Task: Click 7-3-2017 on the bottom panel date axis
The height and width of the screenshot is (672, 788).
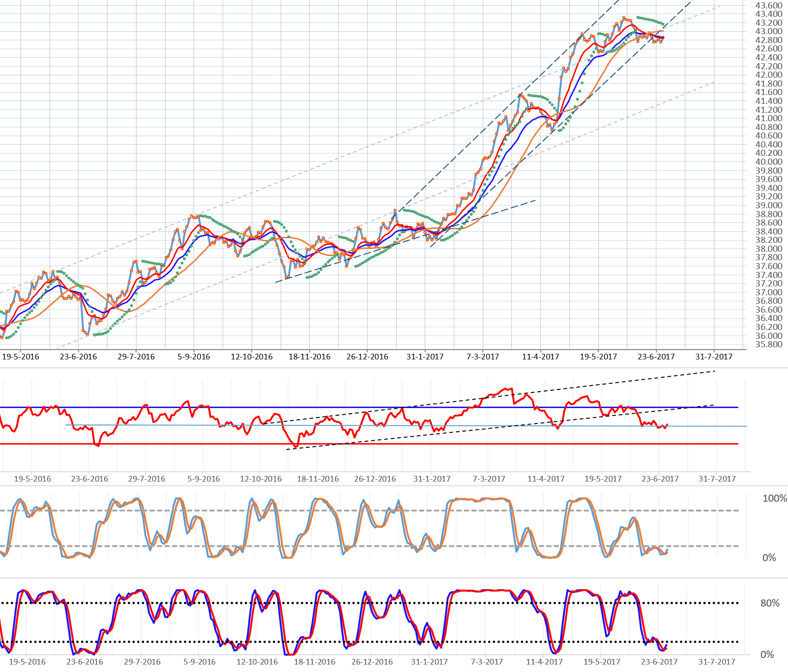Action: click(x=487, y=662)
